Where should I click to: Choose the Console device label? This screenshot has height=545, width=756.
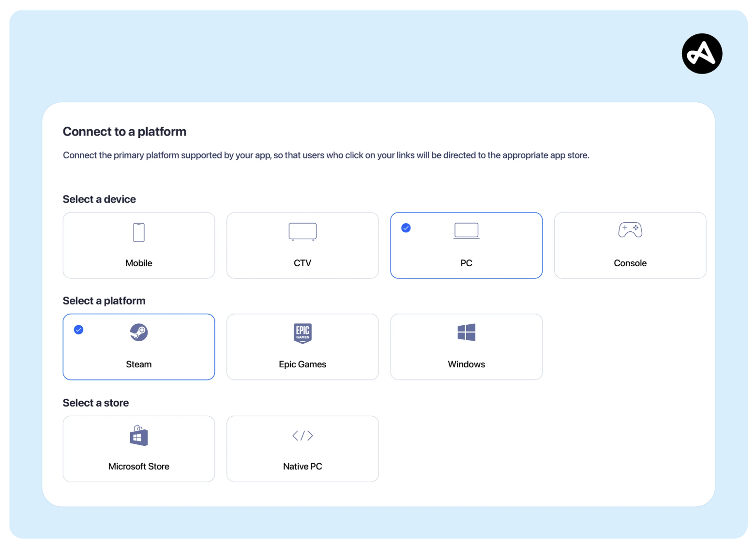pyautogui.click(x=630, y=263)
